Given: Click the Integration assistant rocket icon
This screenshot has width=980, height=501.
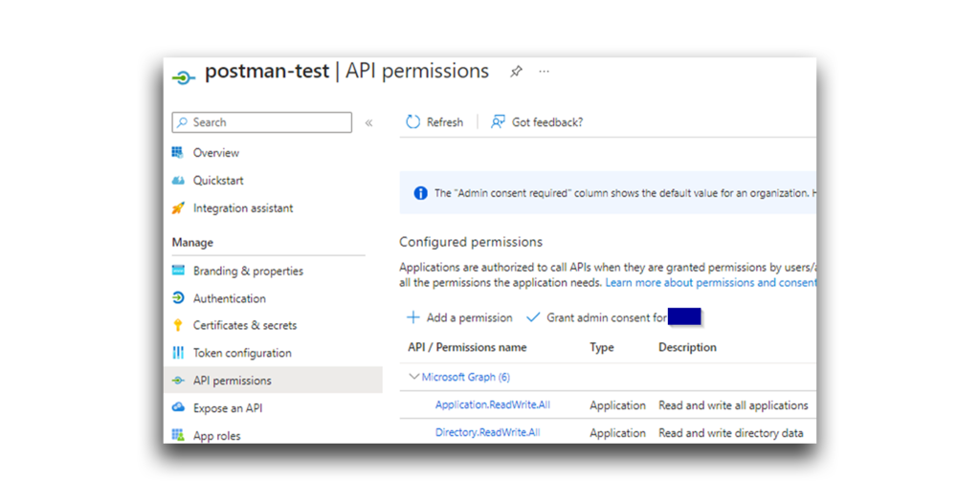Looking at the screenshot, I should click(x=178, y=207).
